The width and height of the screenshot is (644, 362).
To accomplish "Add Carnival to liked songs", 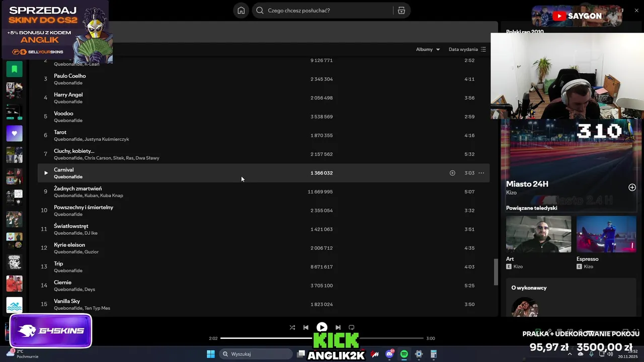I will pyautogui.click(x=452, y=173).
